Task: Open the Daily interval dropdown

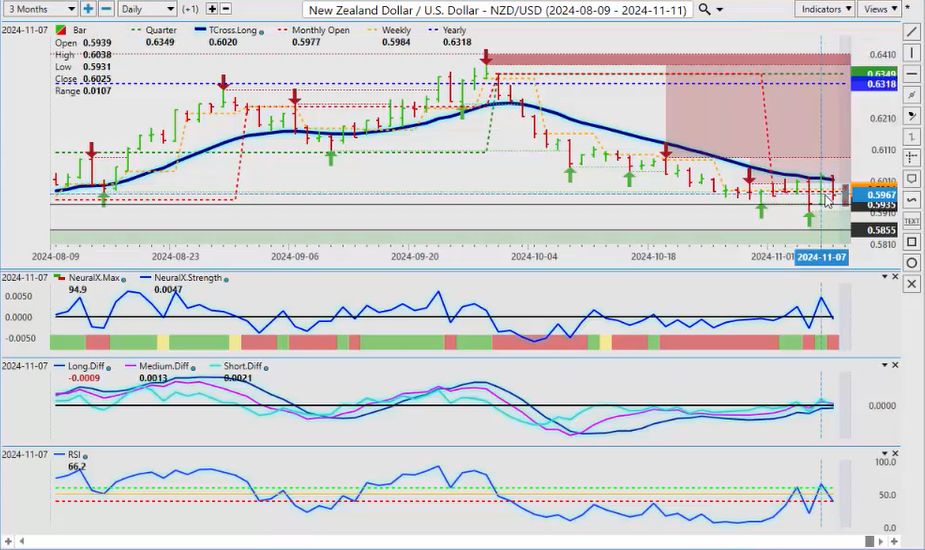Action: pos(146,9)
